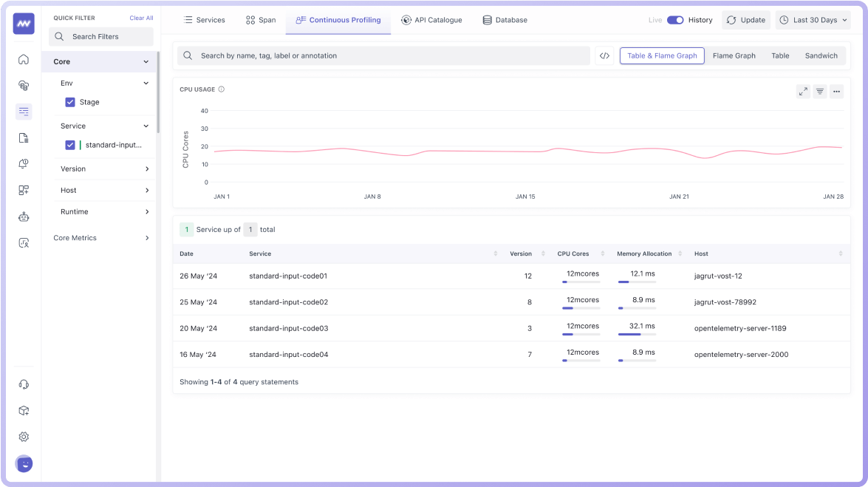This screenshot has width=868, height=487.
Task: Click Clear All in Quick Filter
Action: point(141,18)
